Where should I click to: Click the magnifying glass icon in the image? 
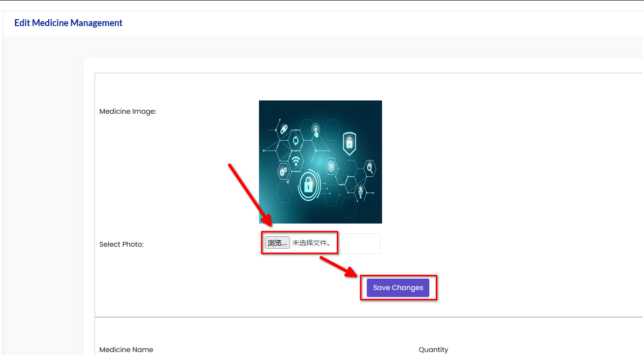(x=369, y=168)
